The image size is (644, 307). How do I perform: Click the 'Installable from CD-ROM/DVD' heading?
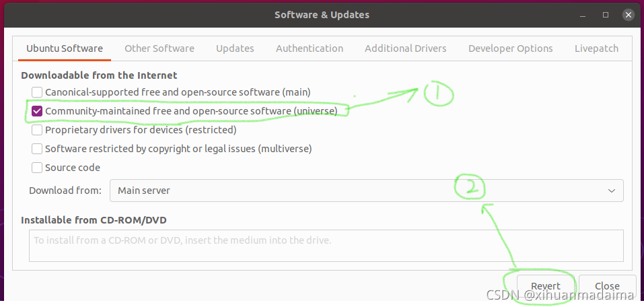pyautogui.click(x=94, y=220)
